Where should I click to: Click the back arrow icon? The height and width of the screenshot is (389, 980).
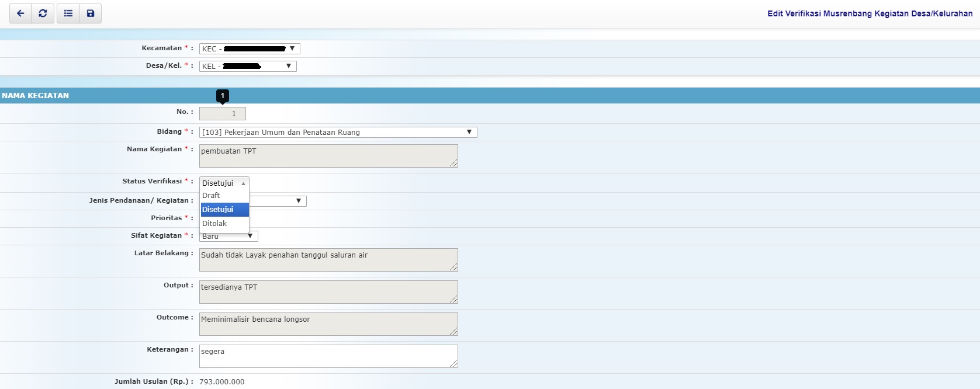[x=20, y=13]
